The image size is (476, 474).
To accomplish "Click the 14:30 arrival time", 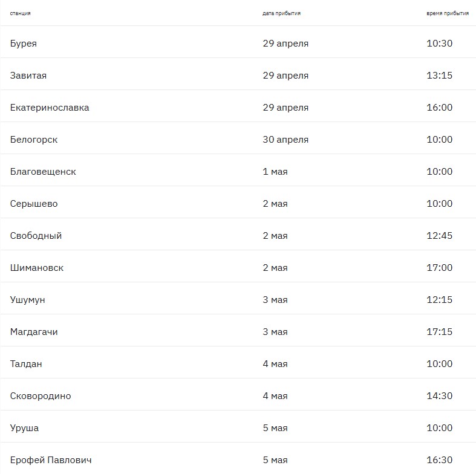I will [x=439, y=396].
